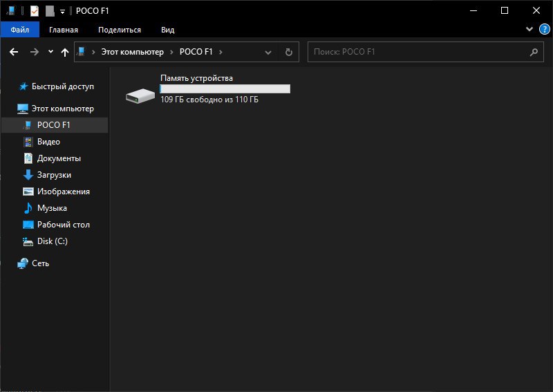Select the Память устройства drive icon
The image size is (553, 392).
coord(140,95)
